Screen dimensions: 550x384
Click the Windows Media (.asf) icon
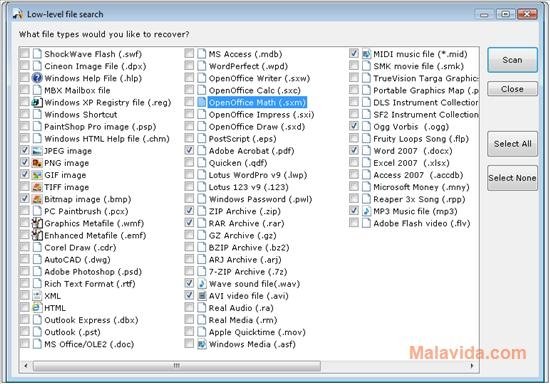pos(202,344)
